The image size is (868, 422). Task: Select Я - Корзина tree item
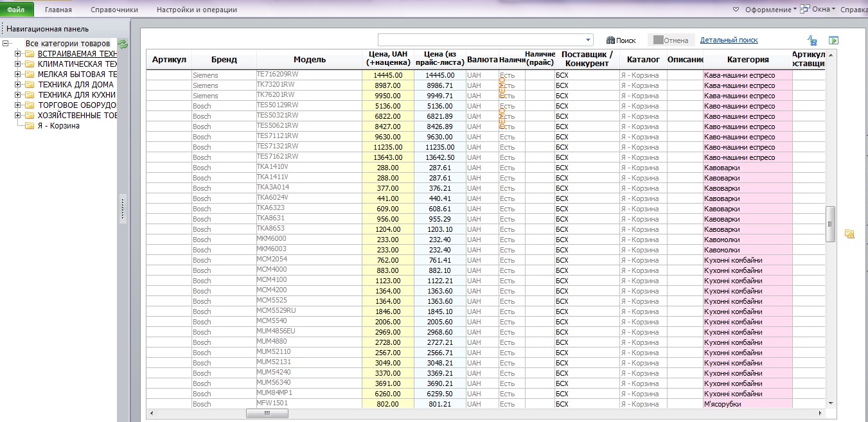[x=58, y=126]
